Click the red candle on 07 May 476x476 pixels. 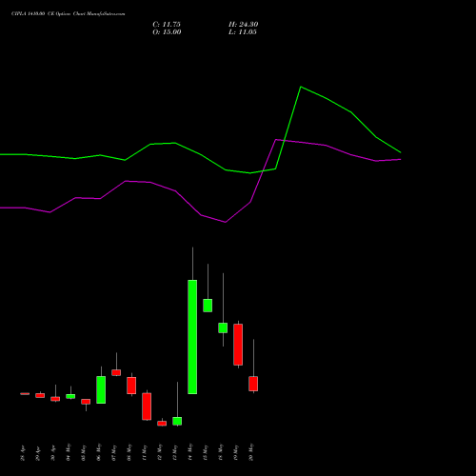[x=116, y=372]
